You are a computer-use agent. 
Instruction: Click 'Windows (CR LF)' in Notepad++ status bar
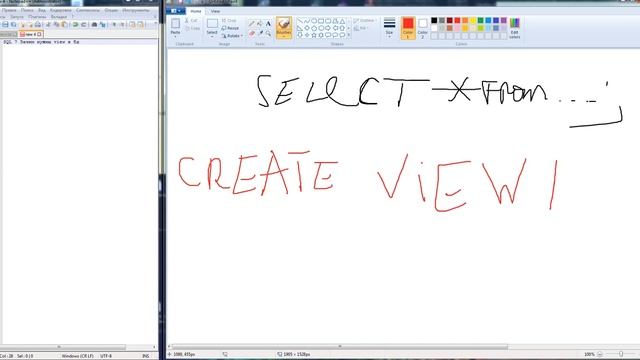pyautogui.click(x=78, y=356)
